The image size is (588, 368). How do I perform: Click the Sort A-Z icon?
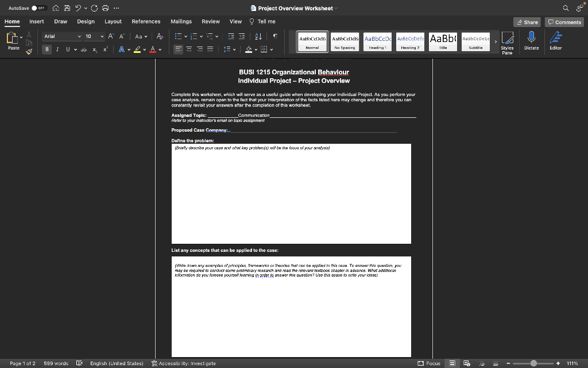(258, 36)
